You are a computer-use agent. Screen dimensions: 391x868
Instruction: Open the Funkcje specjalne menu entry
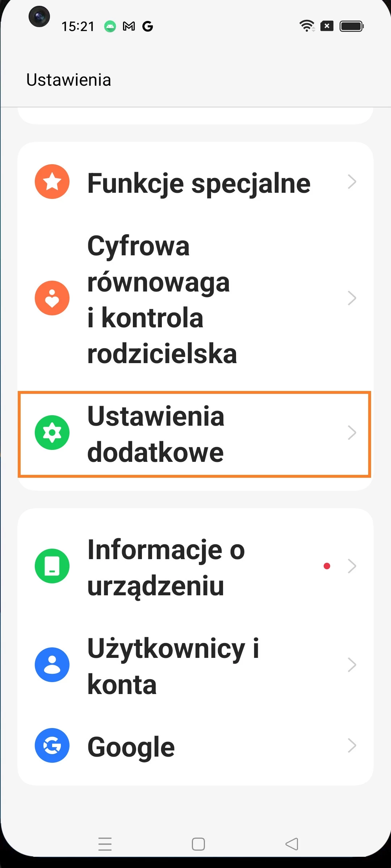click(199, 183)
